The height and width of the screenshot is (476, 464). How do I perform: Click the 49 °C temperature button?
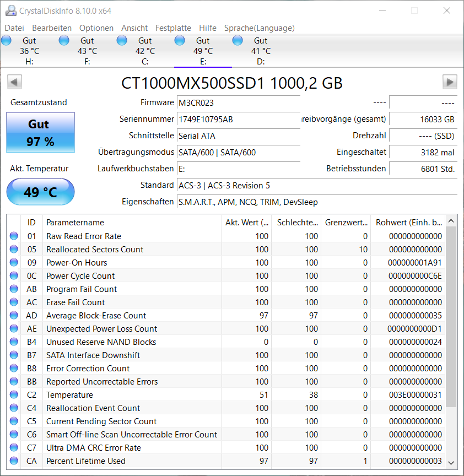click(40, 192)
